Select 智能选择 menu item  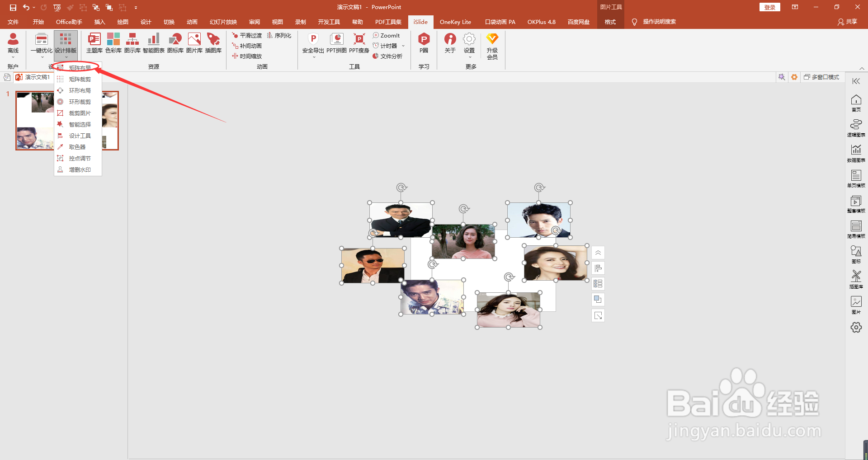pyautogui.click(x=78, y=124)
